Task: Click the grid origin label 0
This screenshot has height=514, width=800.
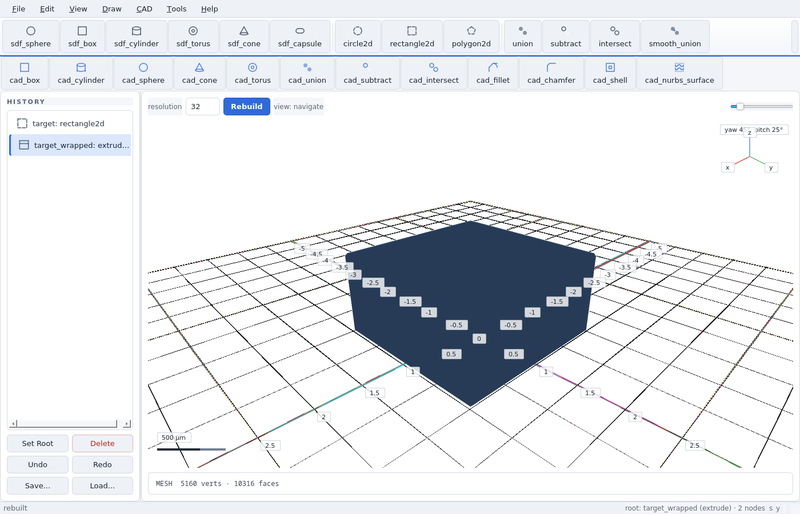Action: pos(479,338)
